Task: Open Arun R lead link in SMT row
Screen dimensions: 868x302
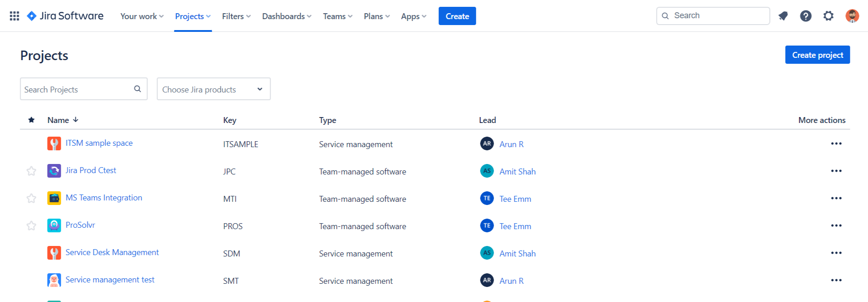Action: (511, 281)
